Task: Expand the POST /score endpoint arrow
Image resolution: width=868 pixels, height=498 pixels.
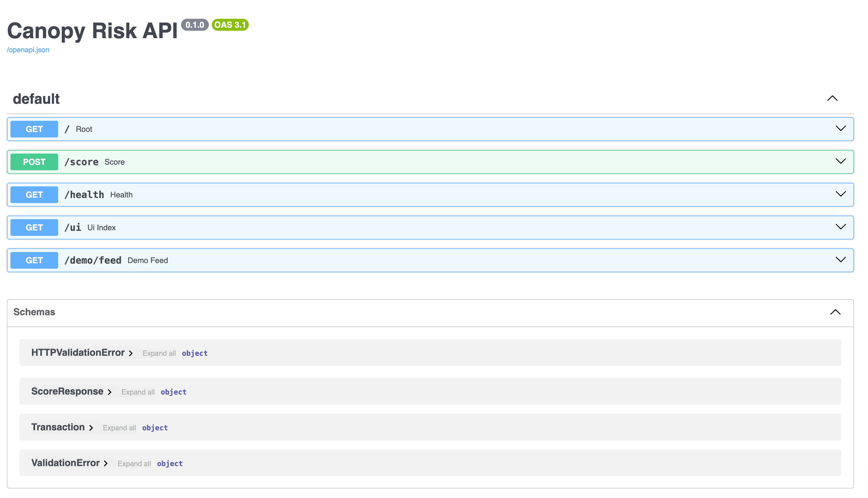Action: click(x=840, y=161)
